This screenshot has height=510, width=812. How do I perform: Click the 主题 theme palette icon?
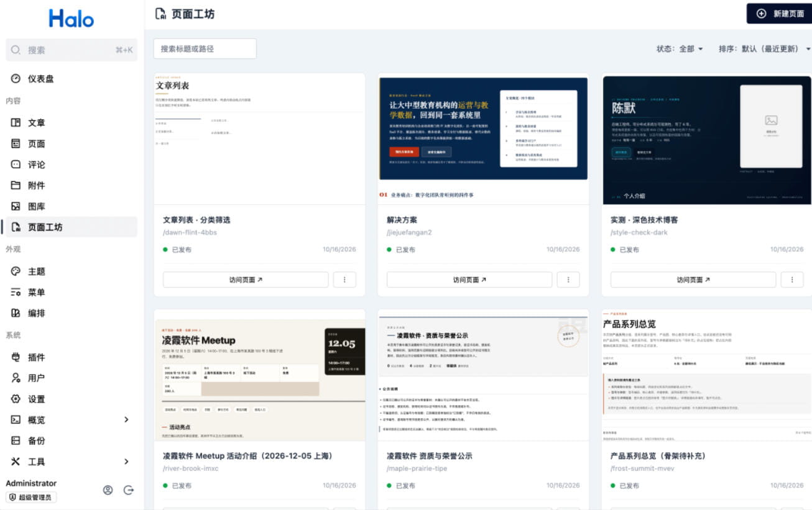(x=16, y=271)
